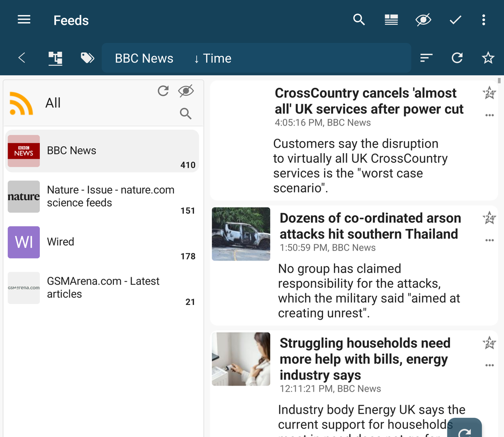Screen dimensions: 504x437
Task: Click the 1:50:59 PM, BBC News timestamp
Action: (328, 247)
